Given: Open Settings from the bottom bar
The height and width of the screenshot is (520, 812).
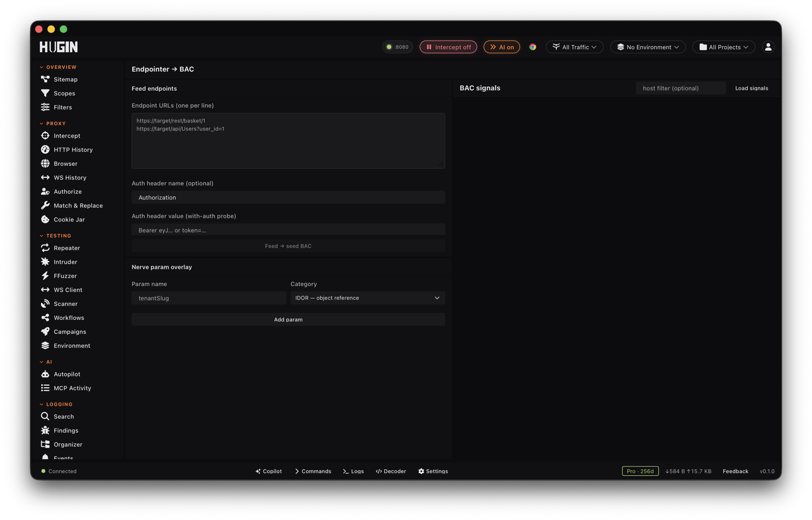Looking at the screenshot, I should 433,471.
